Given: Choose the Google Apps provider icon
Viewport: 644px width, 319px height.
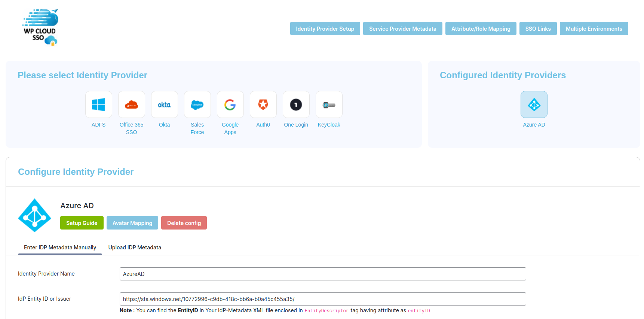Looking at the screenshot, I should pos(230,104).
